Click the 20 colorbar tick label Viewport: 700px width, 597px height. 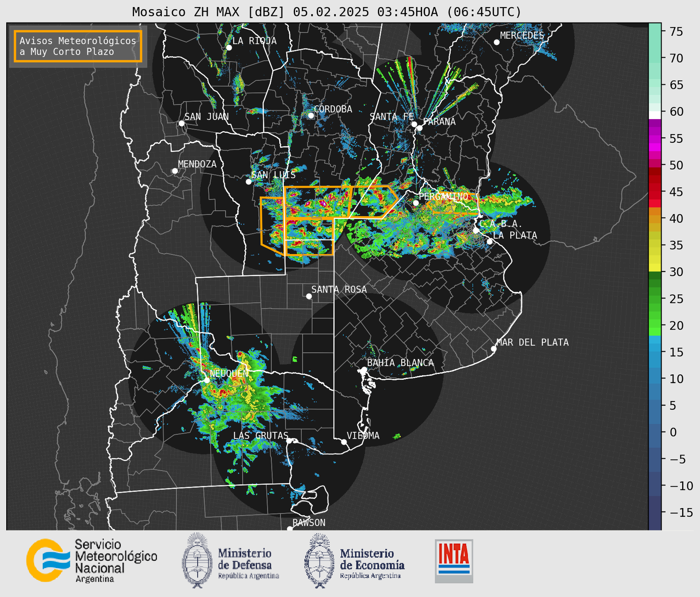[x=676, y=325]
